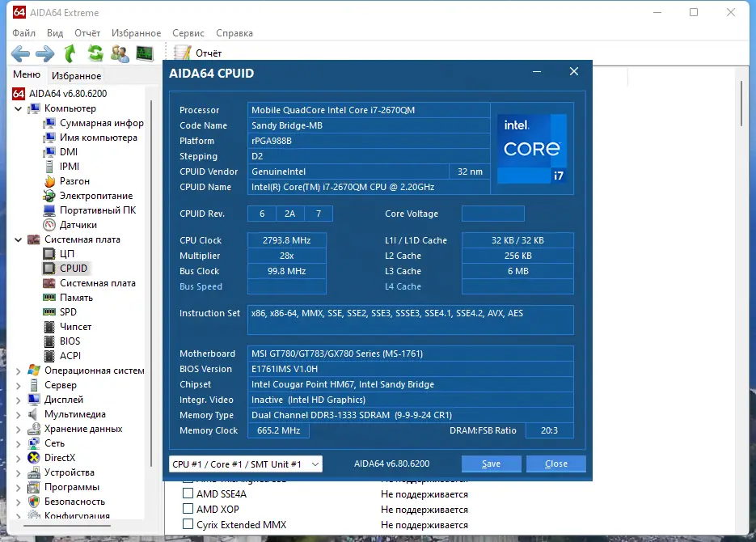Screen dimensions: 756x542
Task: Open the Отчёт menu
Action: (87, 33)
